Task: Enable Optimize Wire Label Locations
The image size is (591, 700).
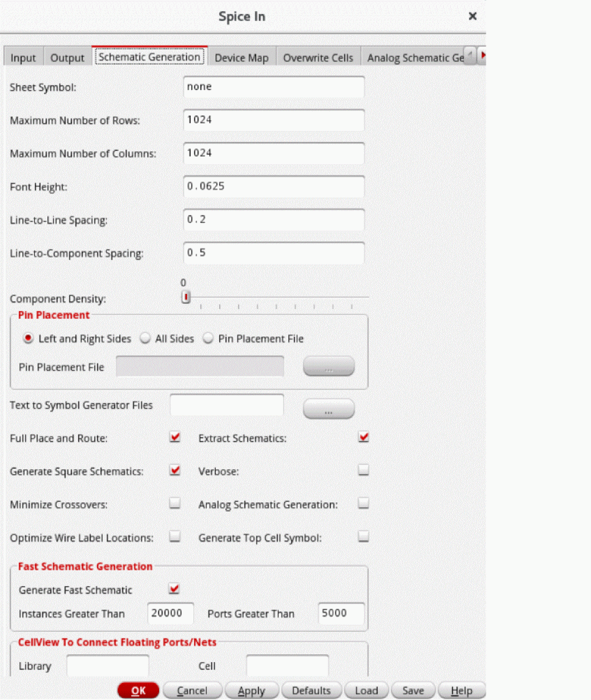Action: point(175,536)
